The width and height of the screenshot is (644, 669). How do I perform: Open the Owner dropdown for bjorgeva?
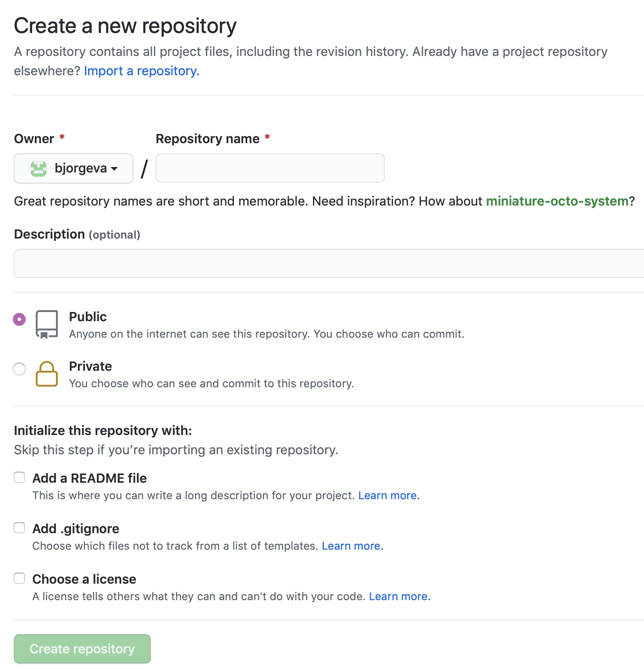74,168
